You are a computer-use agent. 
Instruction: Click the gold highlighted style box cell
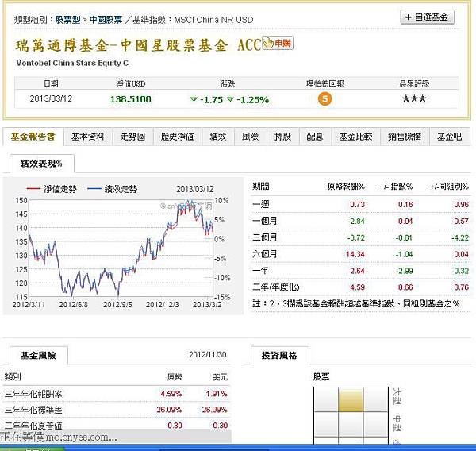coord(351,399)
